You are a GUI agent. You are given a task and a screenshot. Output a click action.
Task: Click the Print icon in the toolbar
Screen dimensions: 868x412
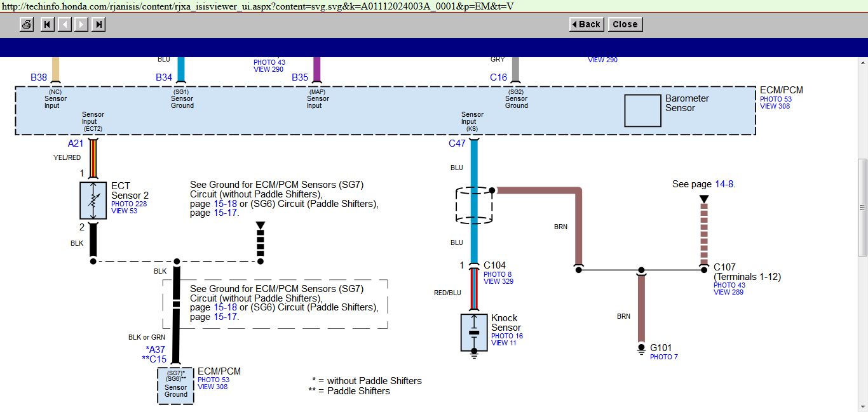[x=27, y=25]
